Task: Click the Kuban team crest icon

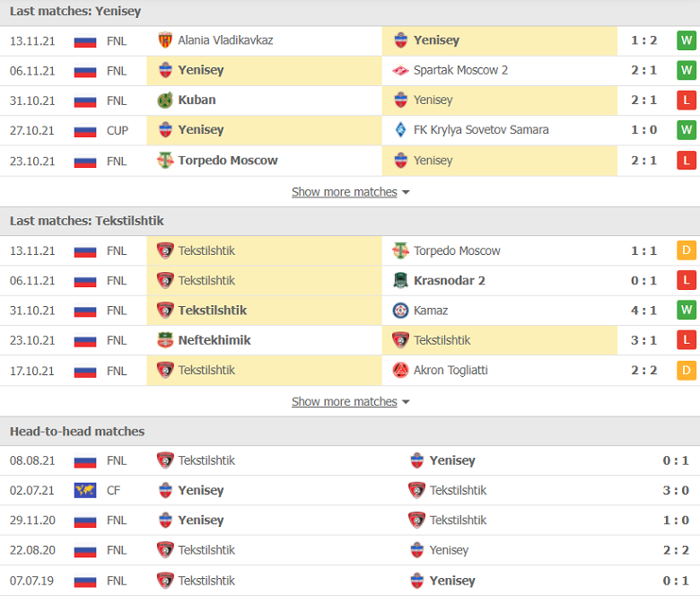Action: coord(165,100)
